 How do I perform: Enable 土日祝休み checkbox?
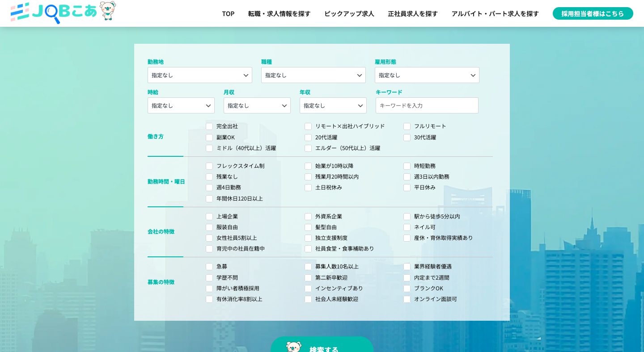(308, 188)
